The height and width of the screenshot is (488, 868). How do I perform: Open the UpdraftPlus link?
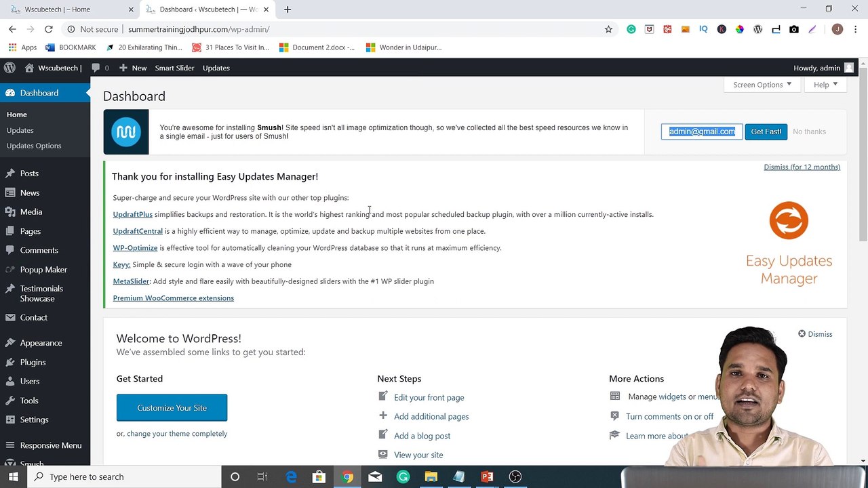[132, 214]
